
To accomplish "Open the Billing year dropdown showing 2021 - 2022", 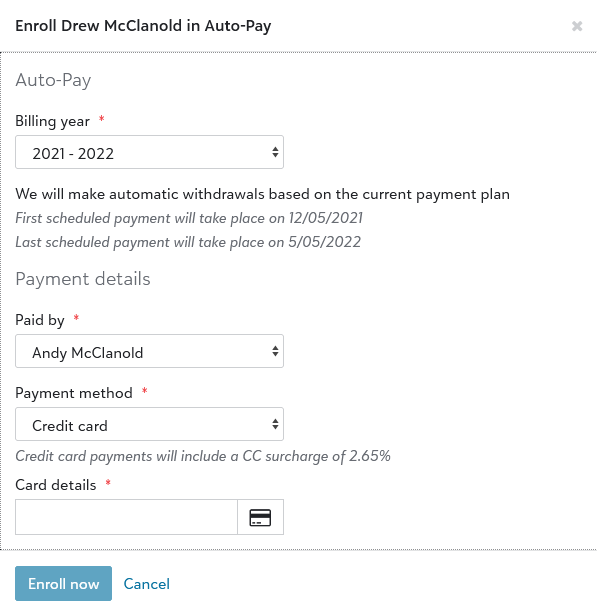I will tap(149, 152).
